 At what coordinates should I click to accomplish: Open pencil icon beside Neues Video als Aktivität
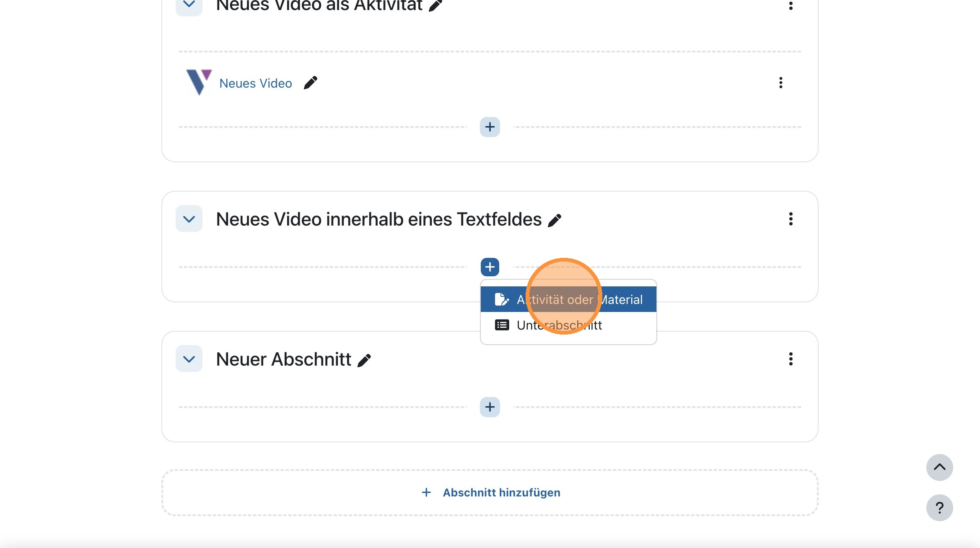point(435,6)
